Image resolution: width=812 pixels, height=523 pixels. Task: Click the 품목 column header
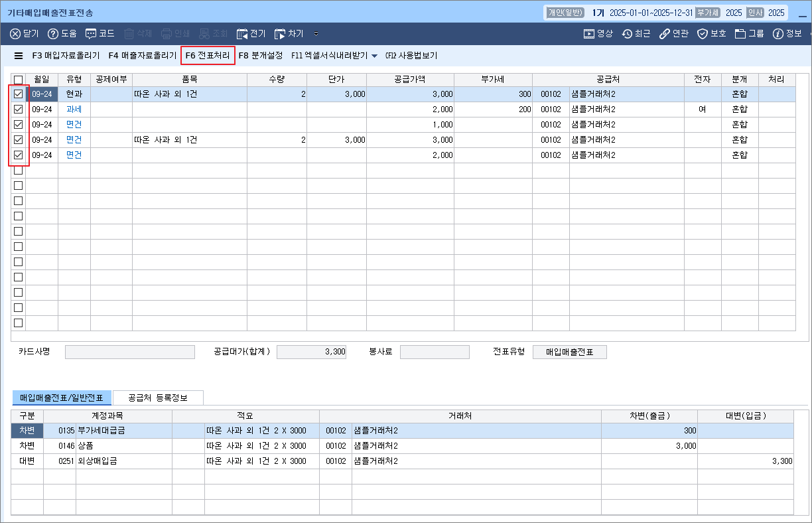(190, 79)
